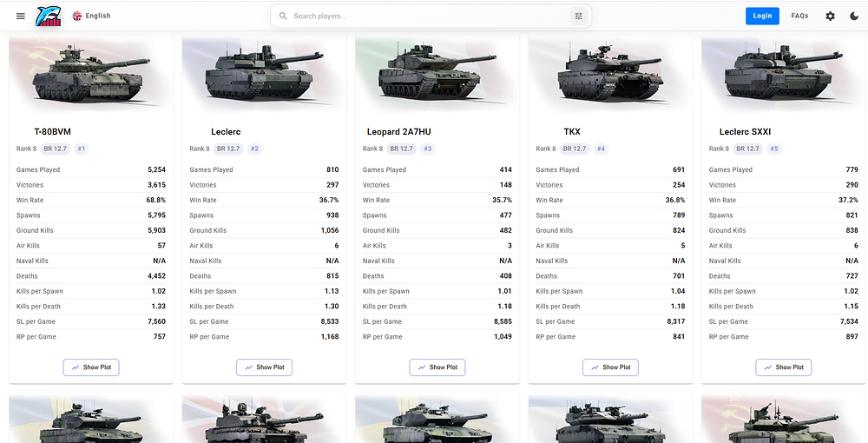Click the plot line icon on the T-80BVM button
The image size is (868, 443).
(76, 367)
